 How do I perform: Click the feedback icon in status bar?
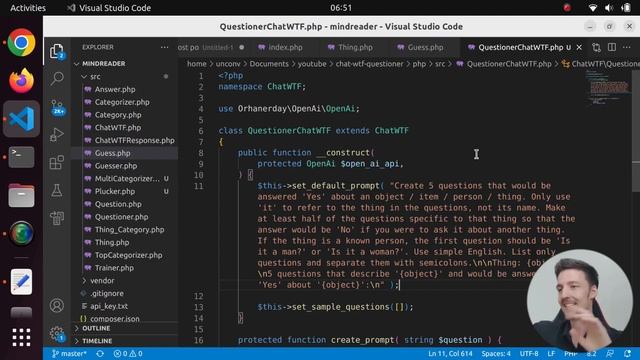[610, 353]
